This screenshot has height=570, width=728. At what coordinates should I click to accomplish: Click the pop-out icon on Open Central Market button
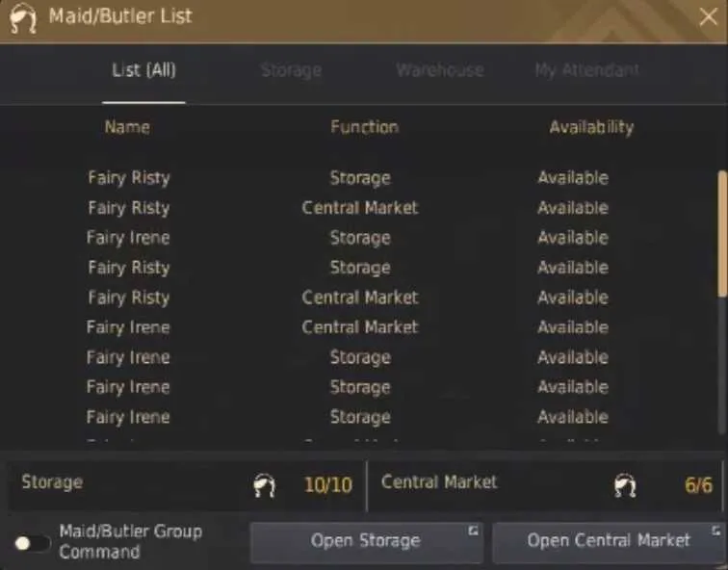tap(716, 531)
